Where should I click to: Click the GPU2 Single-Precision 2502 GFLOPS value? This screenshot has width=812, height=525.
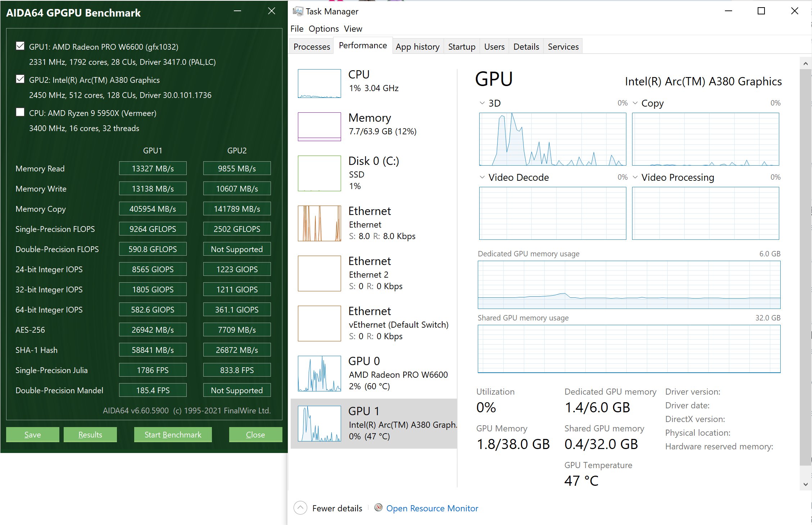pos(237,229)
